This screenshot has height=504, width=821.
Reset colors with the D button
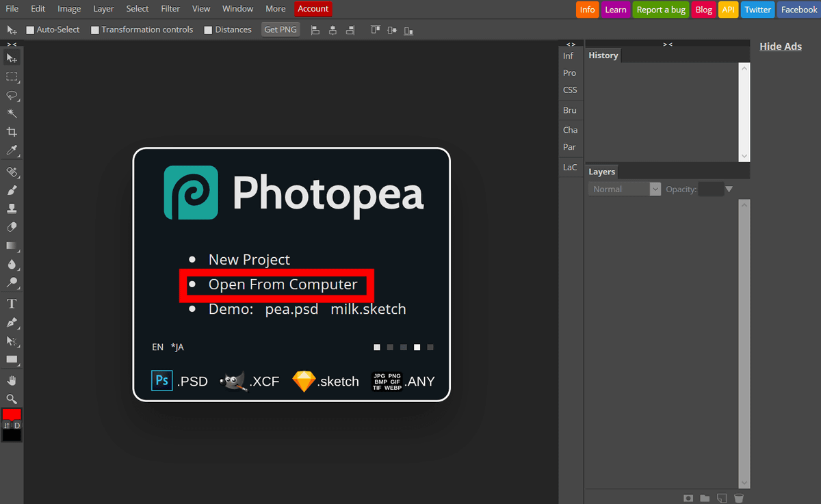pyautogui.click(x=17, y=425)
